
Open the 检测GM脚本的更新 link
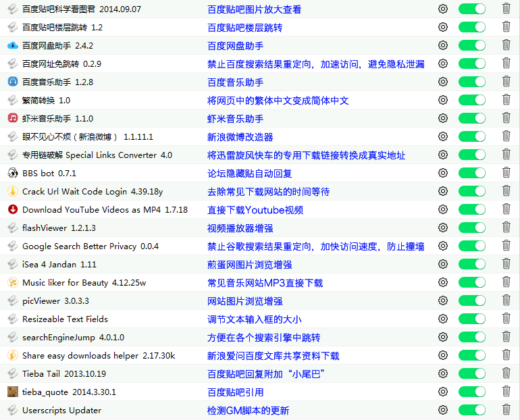pos(248,411)
